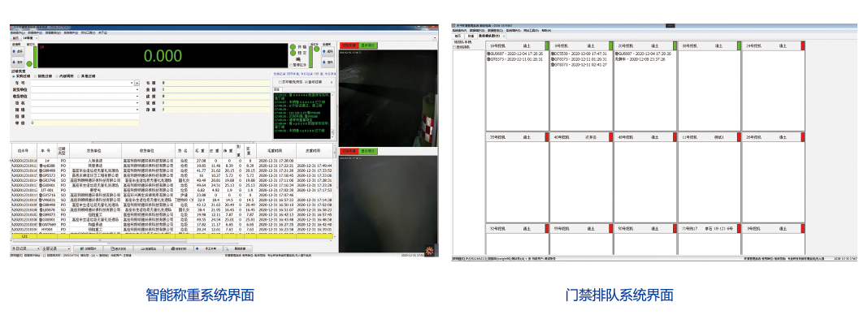
Task: Click the up-arrow gate button right of weight display
Action: (x=328, y=51)
